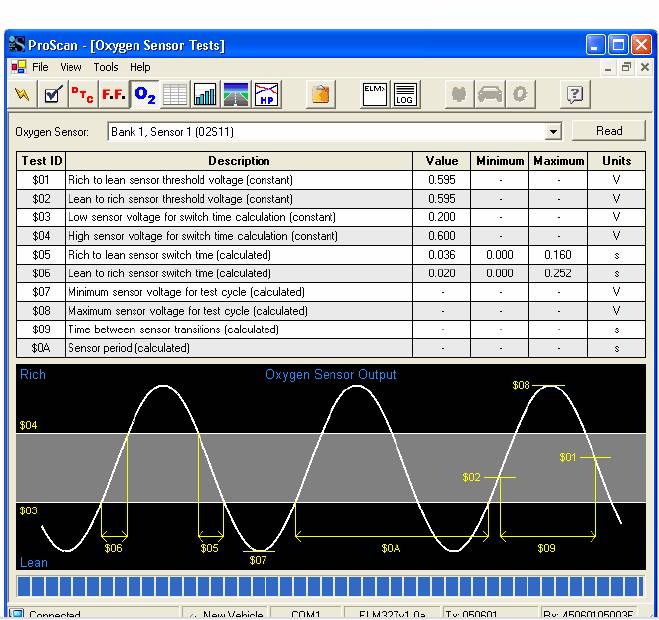Open the LOG viewer icon

point(405,95)
